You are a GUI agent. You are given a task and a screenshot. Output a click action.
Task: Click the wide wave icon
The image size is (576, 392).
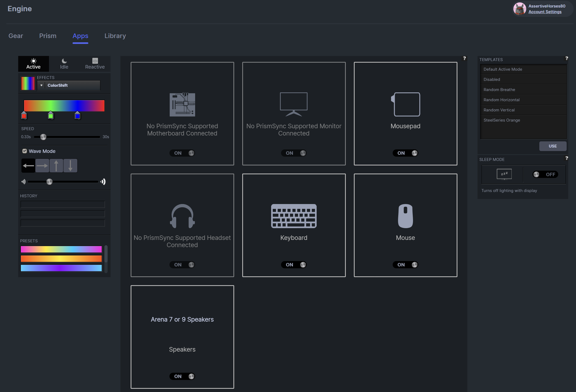tap(103, 182)
